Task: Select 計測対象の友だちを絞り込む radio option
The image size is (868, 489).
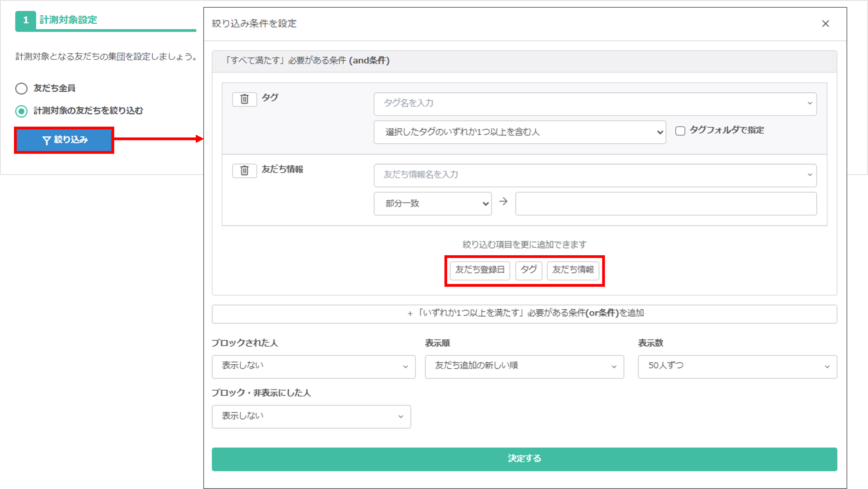Action: click(x=21, y=111)
